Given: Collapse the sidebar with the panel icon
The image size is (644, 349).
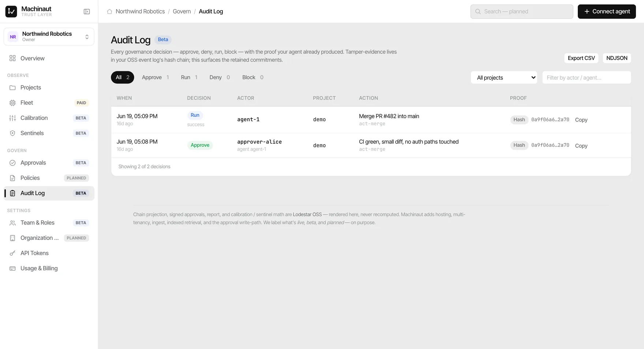Looking at the screenshot, I should coord(87,12).
